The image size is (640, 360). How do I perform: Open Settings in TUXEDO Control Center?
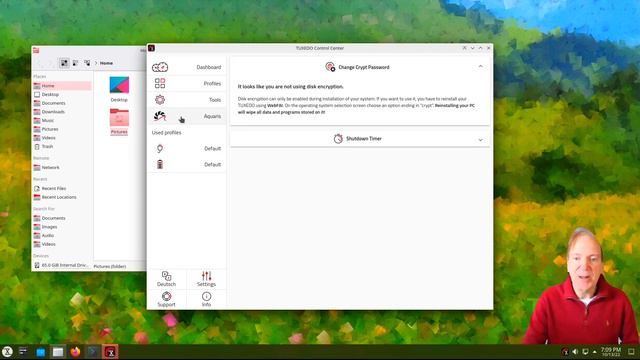pos(206,279)
